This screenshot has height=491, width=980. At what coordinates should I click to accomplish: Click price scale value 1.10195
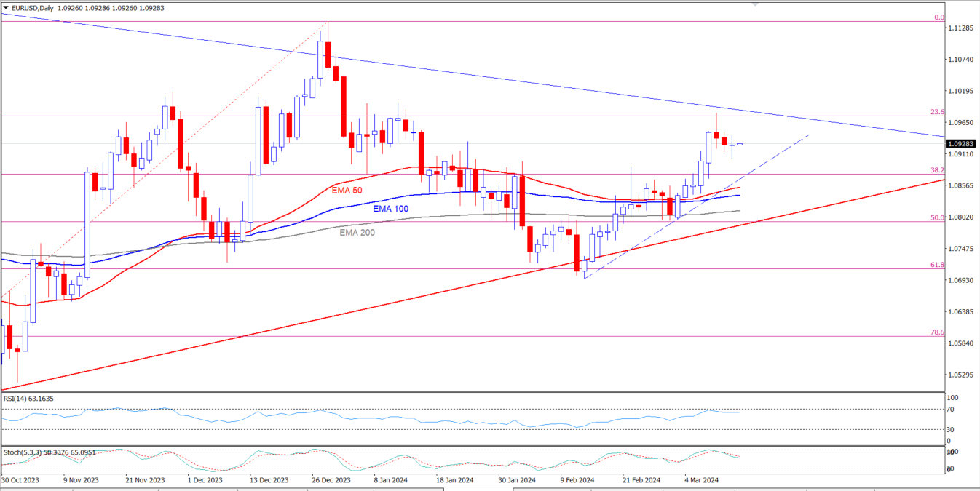(962, 92)
